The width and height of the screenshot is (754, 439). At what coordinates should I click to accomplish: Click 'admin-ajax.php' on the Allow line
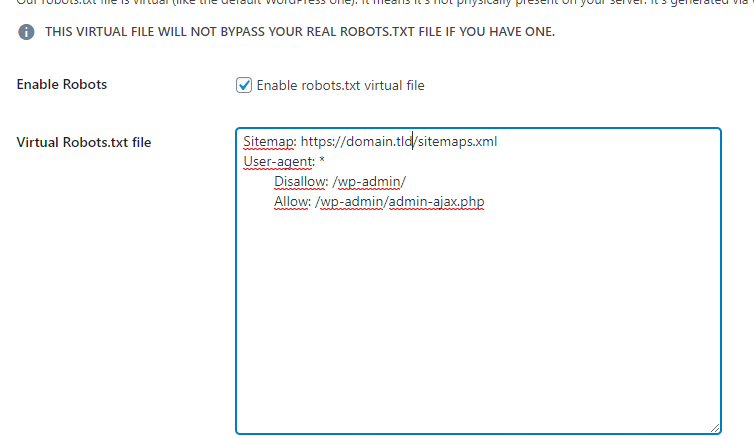tap(441, 202)
